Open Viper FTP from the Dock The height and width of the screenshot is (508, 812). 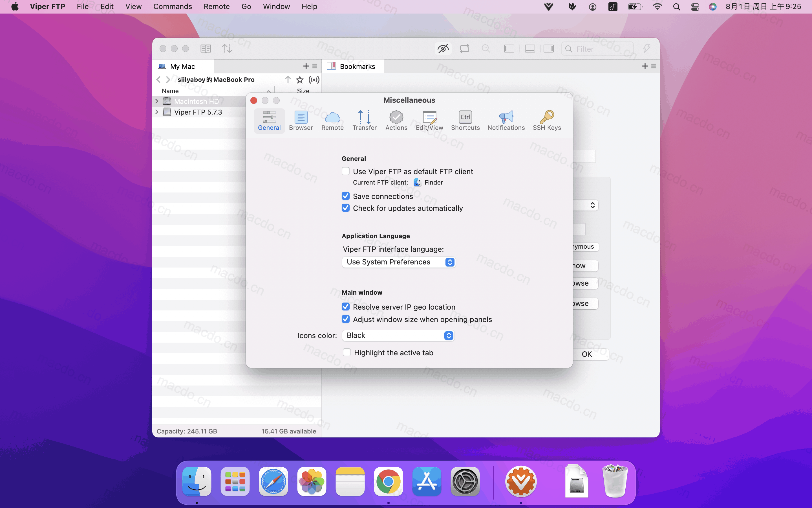(x=521, y=481)
